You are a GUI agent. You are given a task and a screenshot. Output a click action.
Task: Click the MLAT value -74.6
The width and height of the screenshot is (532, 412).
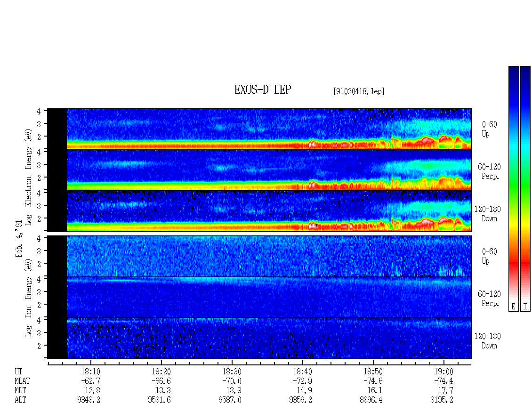[x=373, y=381]
